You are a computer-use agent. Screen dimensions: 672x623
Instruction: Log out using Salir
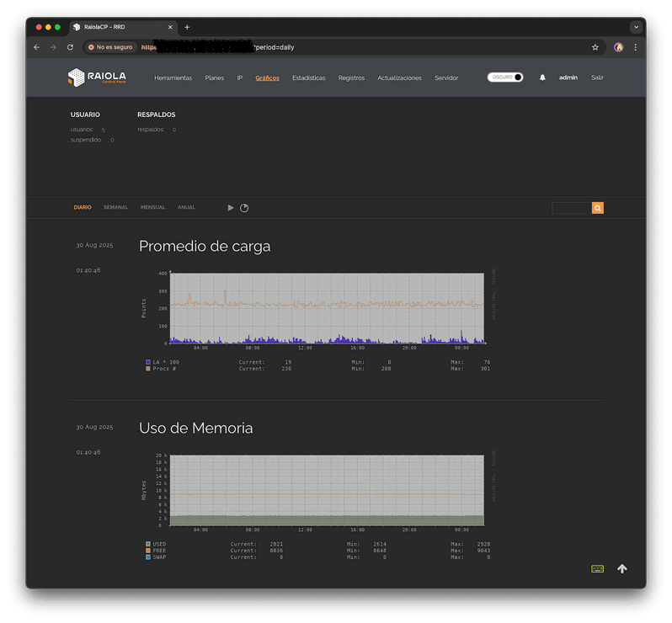[x=597, y=77]
